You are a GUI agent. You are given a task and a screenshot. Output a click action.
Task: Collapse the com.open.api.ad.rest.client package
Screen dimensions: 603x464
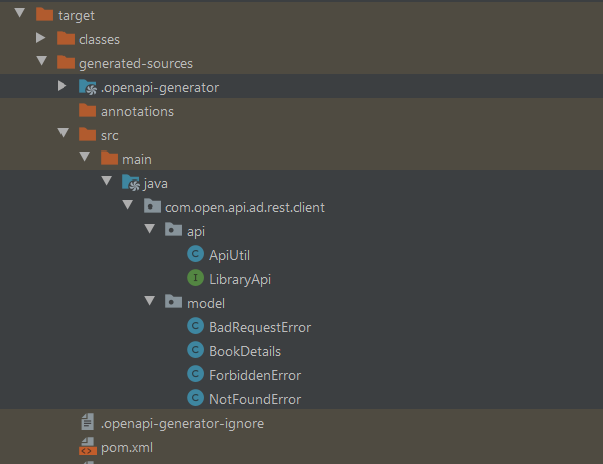(128, 205)
